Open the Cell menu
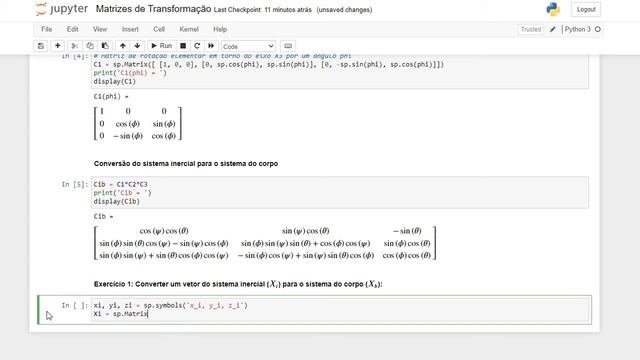The width and height of the screenshot is (640, 360). (x=159, y=29)
